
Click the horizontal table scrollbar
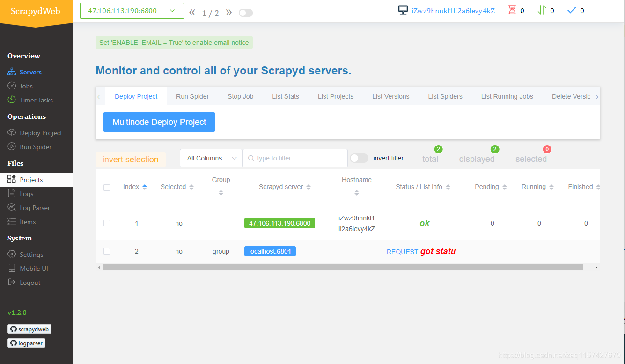[x=343, y=267]
